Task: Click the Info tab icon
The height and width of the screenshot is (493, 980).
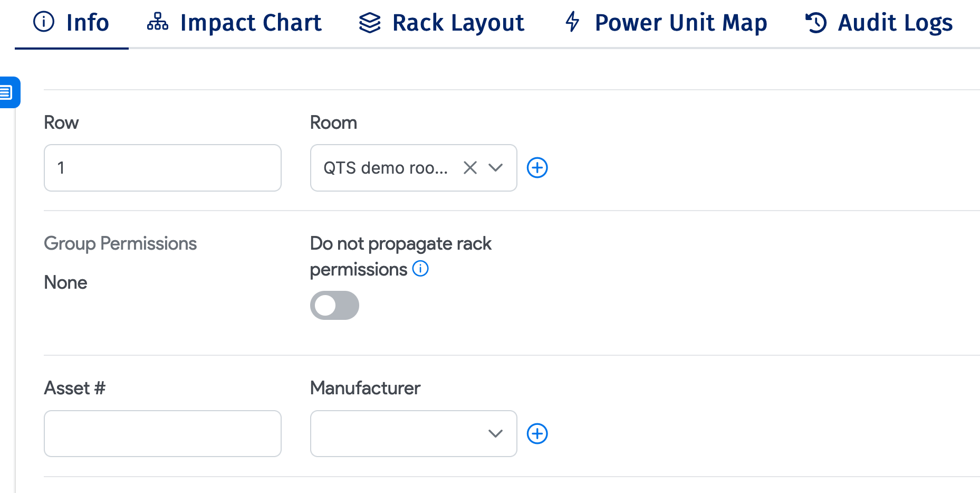Action: coord(44,22)
